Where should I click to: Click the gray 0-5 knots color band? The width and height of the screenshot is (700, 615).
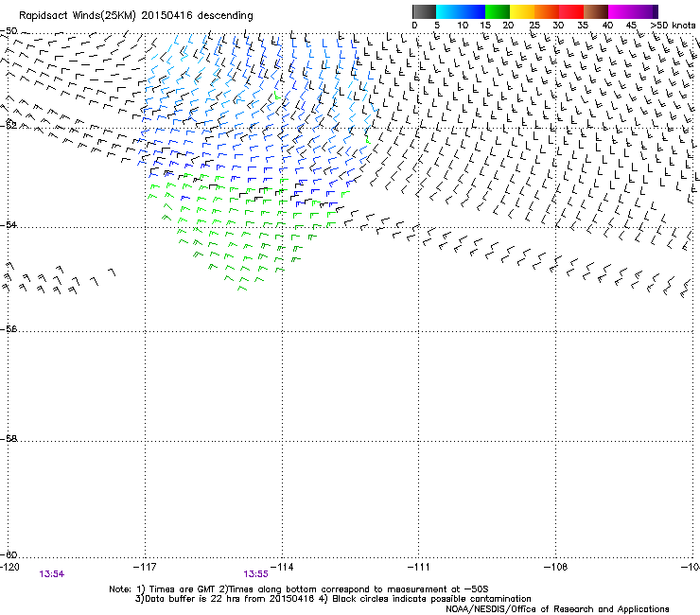point(424,11)
